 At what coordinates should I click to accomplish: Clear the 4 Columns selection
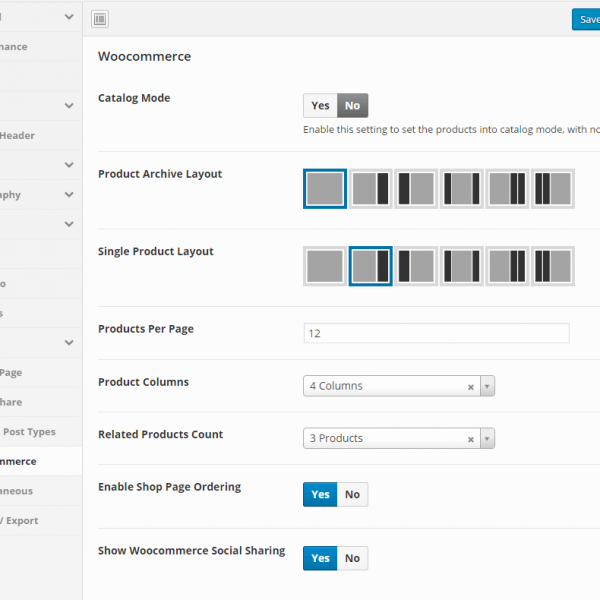[x=470, y=386]
